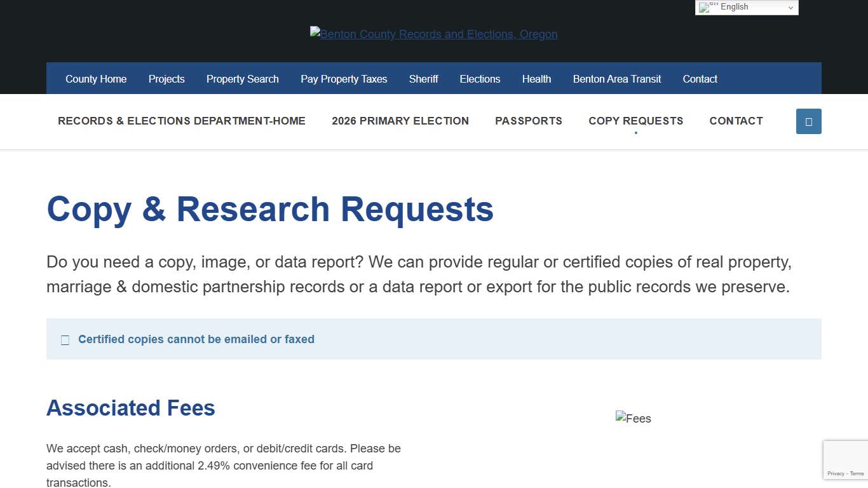Click the reCAPTCHA badge bottom right
Screen dimensions: 868x488
[845, 459]
